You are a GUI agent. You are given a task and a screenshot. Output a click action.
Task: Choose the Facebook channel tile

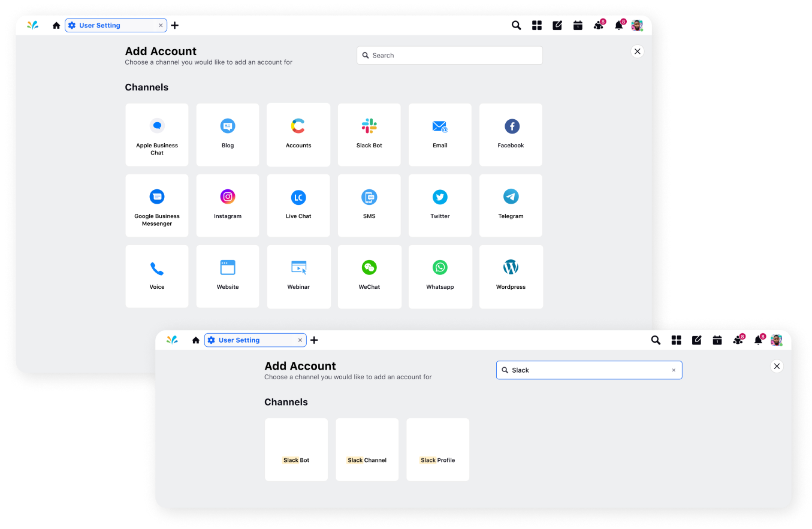tap(511, 135)
